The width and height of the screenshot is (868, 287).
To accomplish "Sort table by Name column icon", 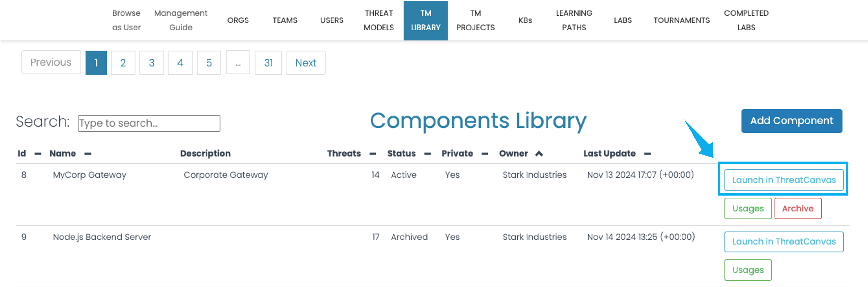I will (88, 154).
